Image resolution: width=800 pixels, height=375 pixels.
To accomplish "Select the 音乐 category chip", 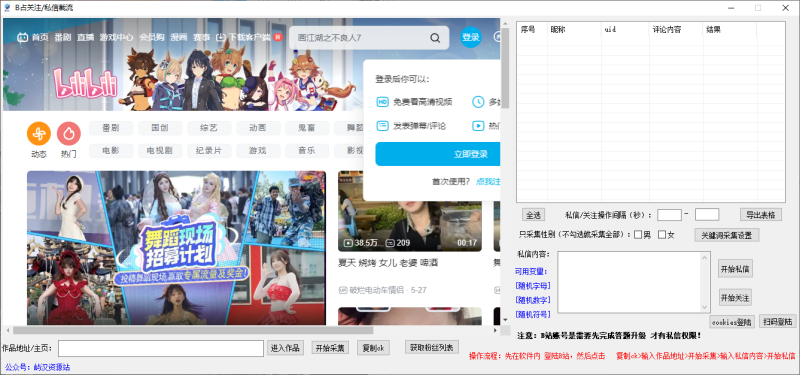I will pyautogui.click(x=307, y=151).
